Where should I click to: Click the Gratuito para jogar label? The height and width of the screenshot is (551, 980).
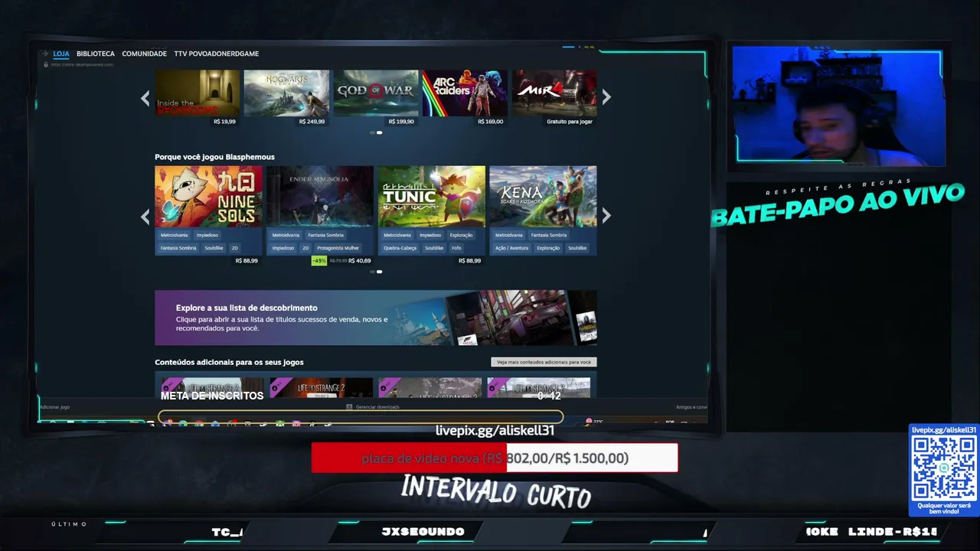click(x=570, y=122)
